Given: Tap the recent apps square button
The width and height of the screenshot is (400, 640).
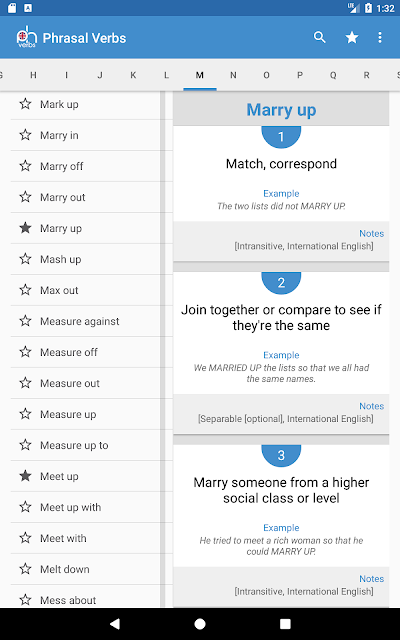Looking at the screenshot, I should click(x=285, y=624).
